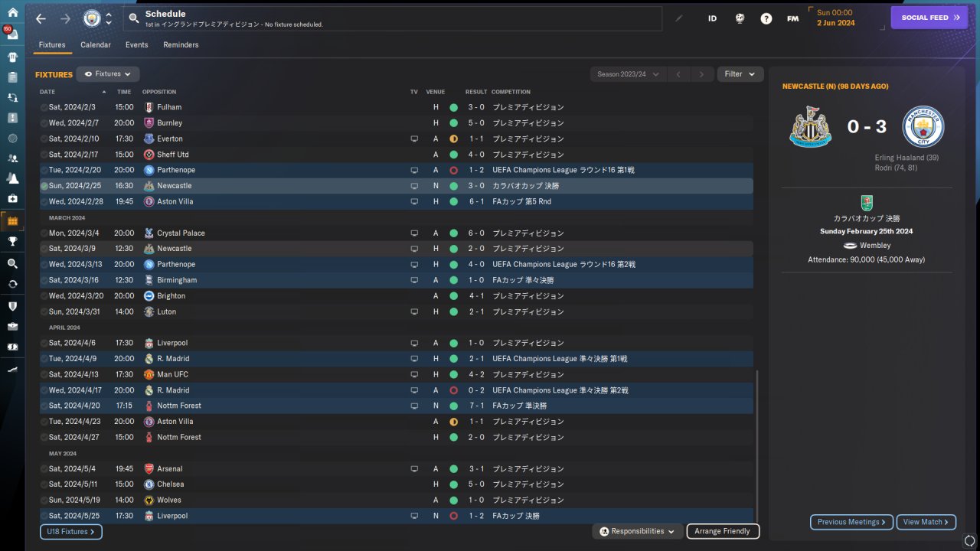This screenshot has height=551, width=980.
Task: Open the Schedule calendar icon in sidebar
Action: tap(12, 221)
